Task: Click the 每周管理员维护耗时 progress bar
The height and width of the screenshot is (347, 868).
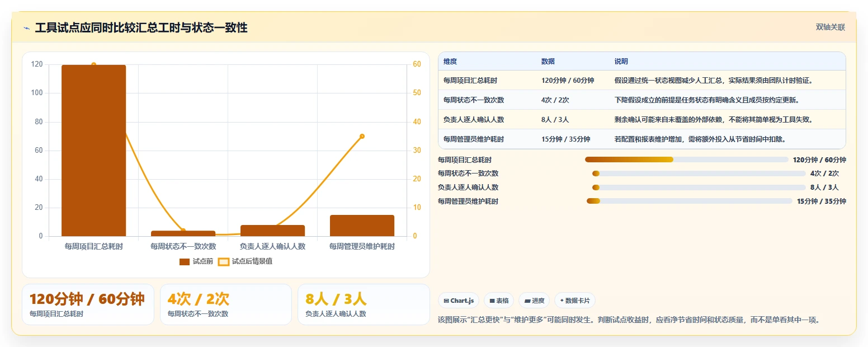Action: tap(689, 201)
